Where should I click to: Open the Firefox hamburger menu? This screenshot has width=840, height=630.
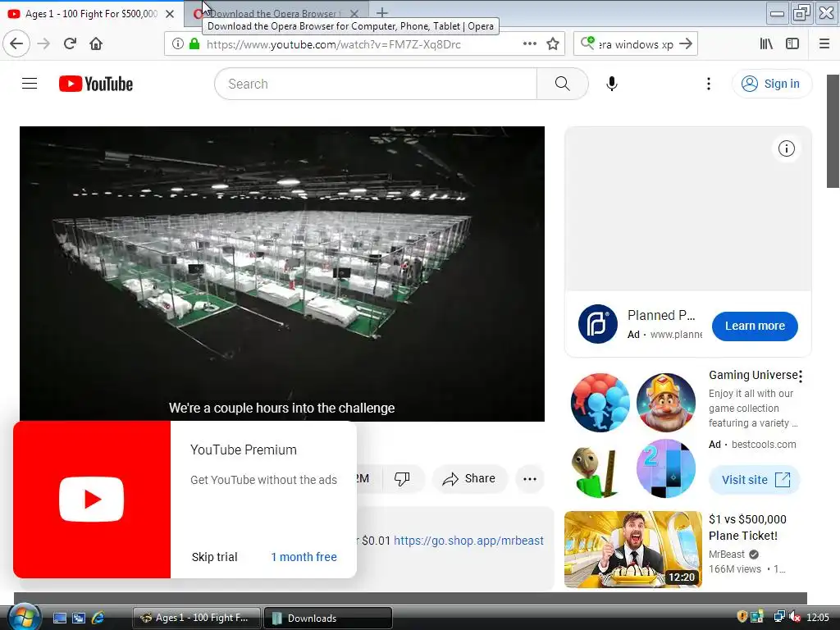(x=824, y=44)
